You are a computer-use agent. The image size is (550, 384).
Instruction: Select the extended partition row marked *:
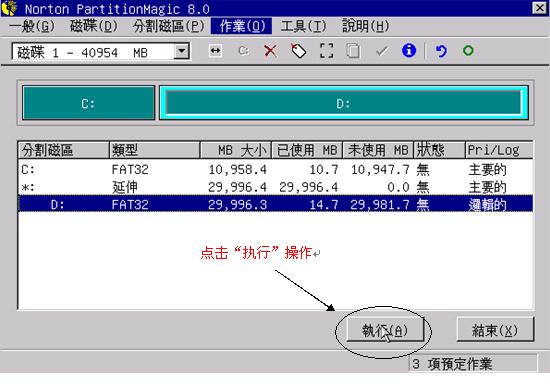[275, 187]
